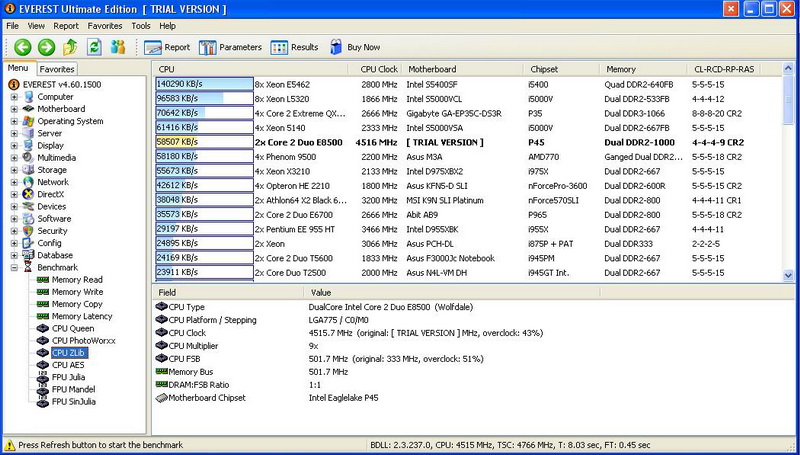Open CPU Queen benchmark
This screenshot has width=800, height=455.
click(73, 329)
